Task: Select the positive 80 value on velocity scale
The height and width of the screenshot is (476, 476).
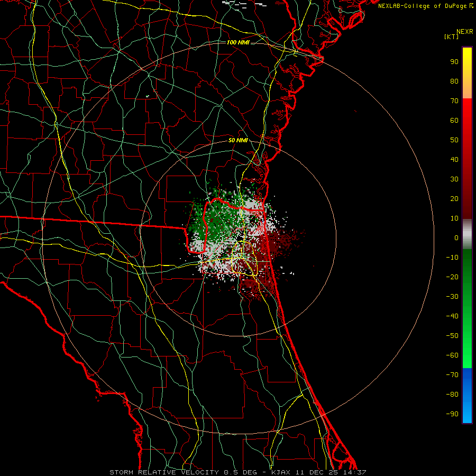Action: [454, 81]
